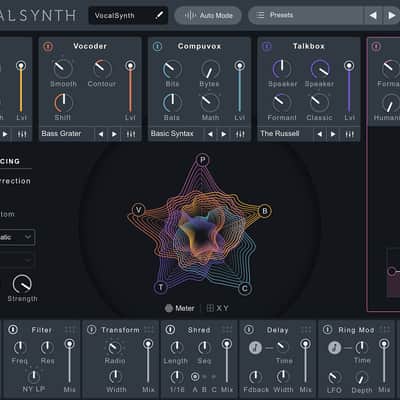Toggle the Delay effect power button
This screenshot has height=400, width=400.
pos(249,329)
